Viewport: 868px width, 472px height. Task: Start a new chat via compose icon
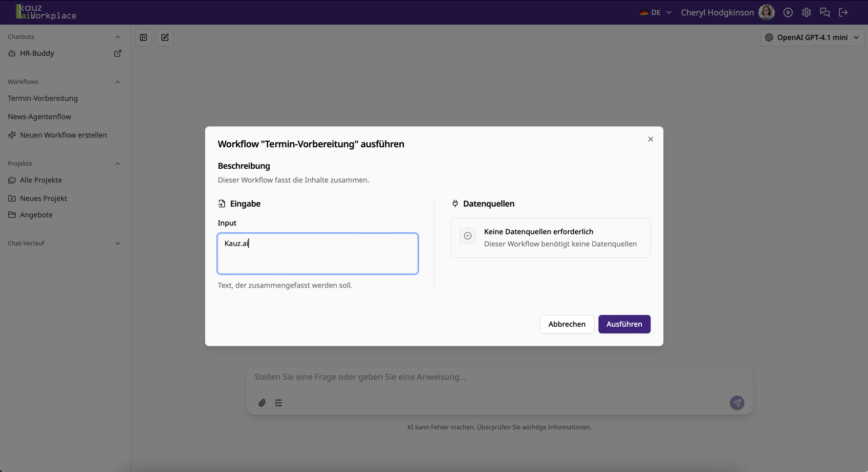click(165, 37)
